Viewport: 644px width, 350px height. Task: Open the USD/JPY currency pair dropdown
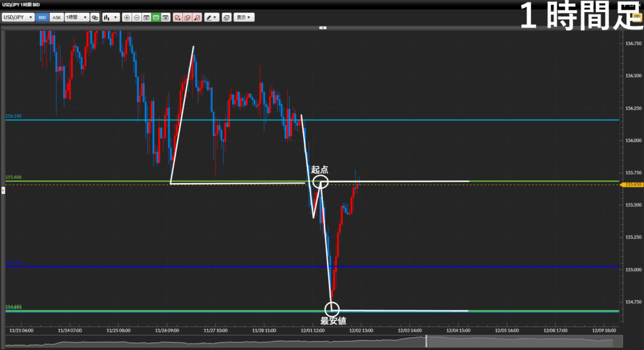click(18, 18)
